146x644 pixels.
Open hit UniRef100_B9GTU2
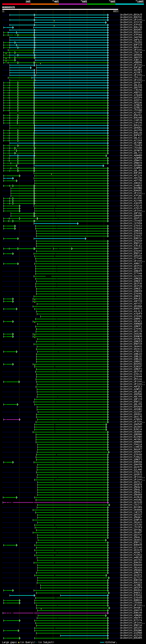(131, 17)
